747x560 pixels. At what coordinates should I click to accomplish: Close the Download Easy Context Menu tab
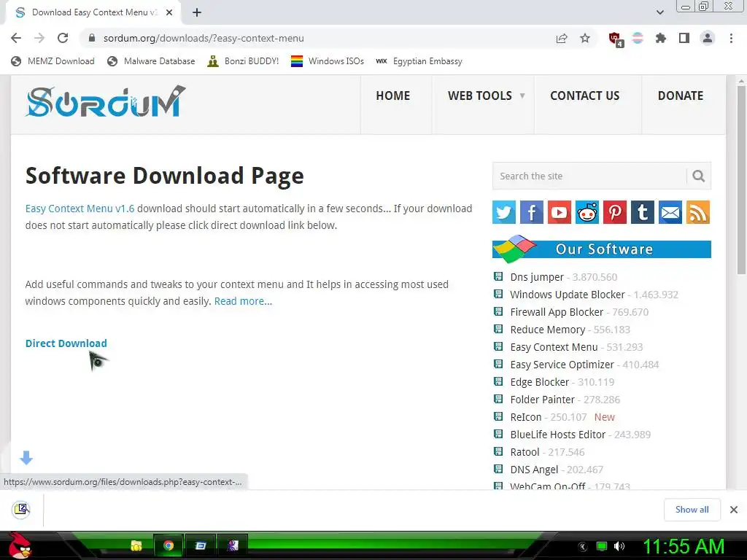coord(169,12)
